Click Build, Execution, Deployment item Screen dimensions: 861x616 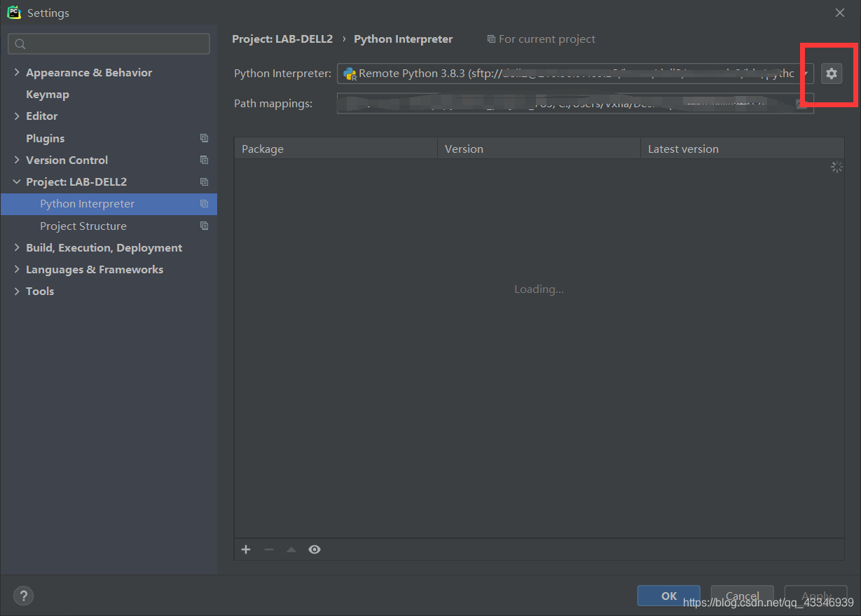[104, 247]
